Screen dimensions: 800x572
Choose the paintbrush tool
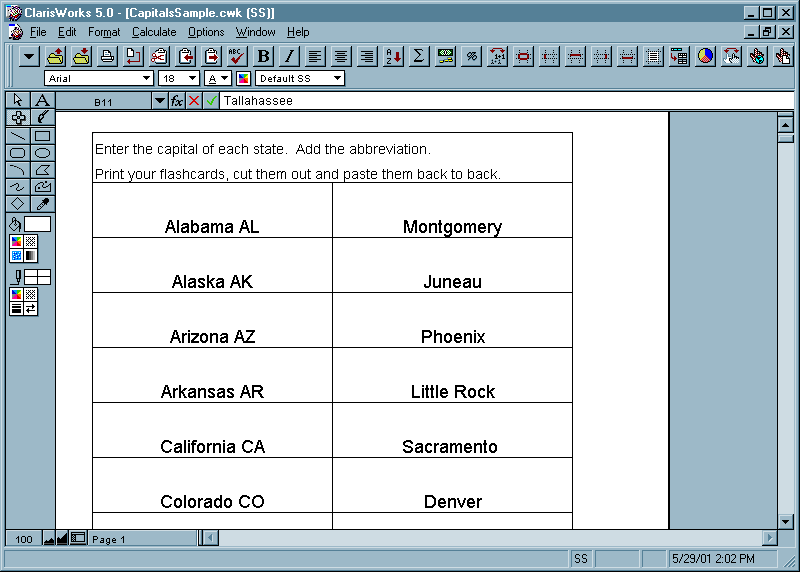42,118
